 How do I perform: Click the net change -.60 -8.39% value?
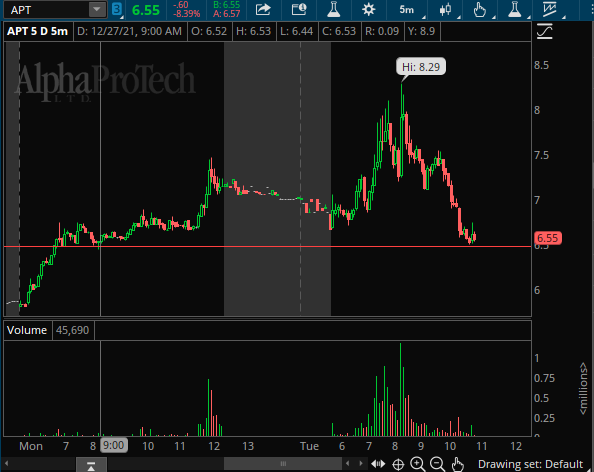click(x=186, y=9)
